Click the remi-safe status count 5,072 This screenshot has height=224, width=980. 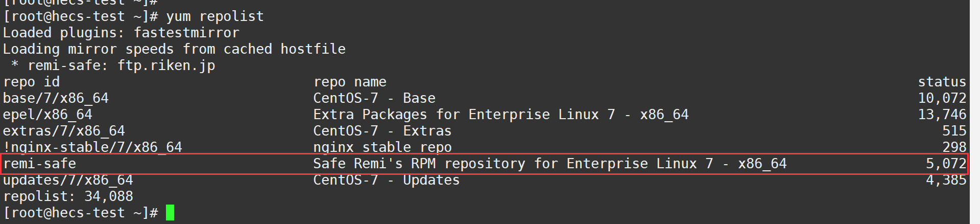click(946, 164)
